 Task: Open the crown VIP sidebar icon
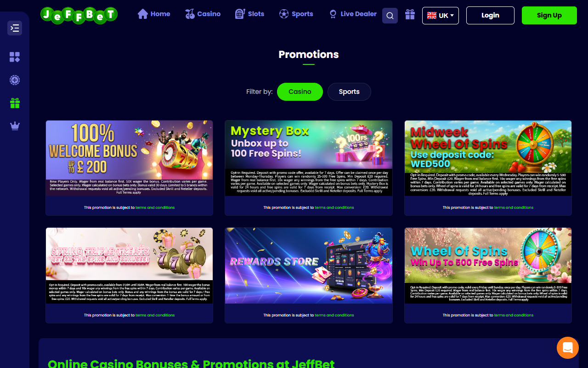coord(15,126)
